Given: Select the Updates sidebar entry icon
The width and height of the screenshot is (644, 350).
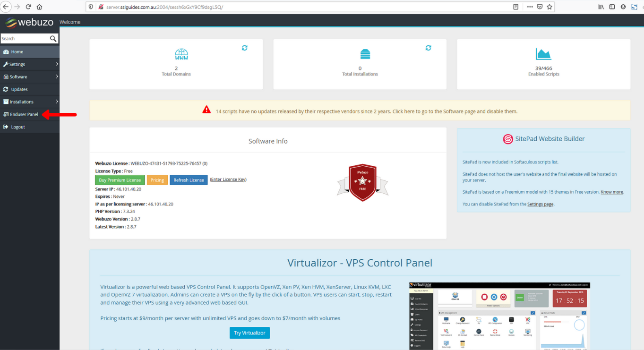Looking at the screenshot, I should point(5,89).
